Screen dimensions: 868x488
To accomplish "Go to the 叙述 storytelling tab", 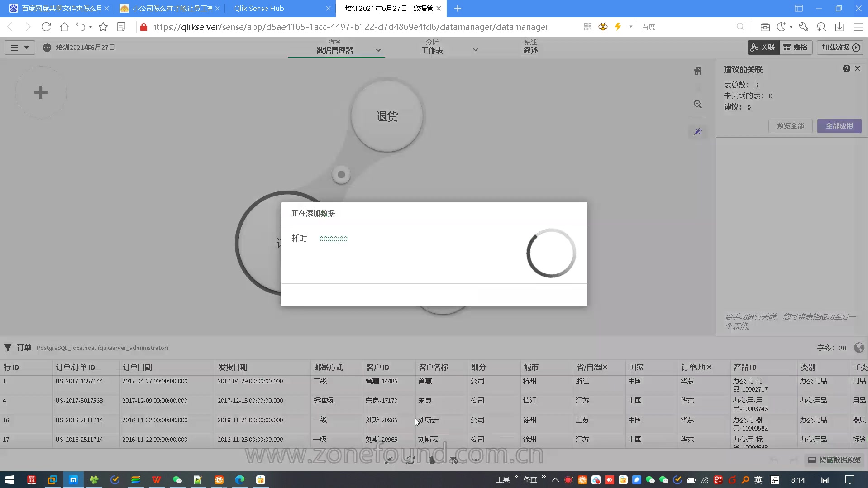I will [531, 47].
